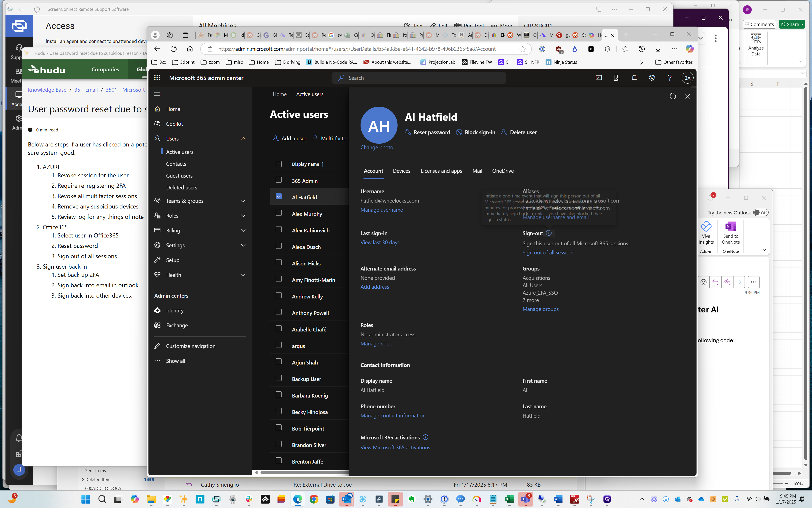The width and height of the screenshot is (812, 508).
Task: Expand the Billing navigation section
Action: (x=243, y=231)
